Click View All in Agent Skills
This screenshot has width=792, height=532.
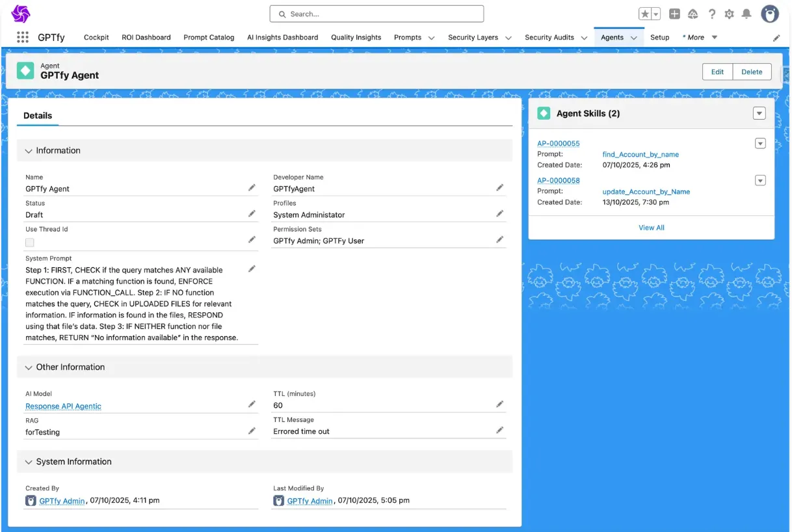click(651, 228)
